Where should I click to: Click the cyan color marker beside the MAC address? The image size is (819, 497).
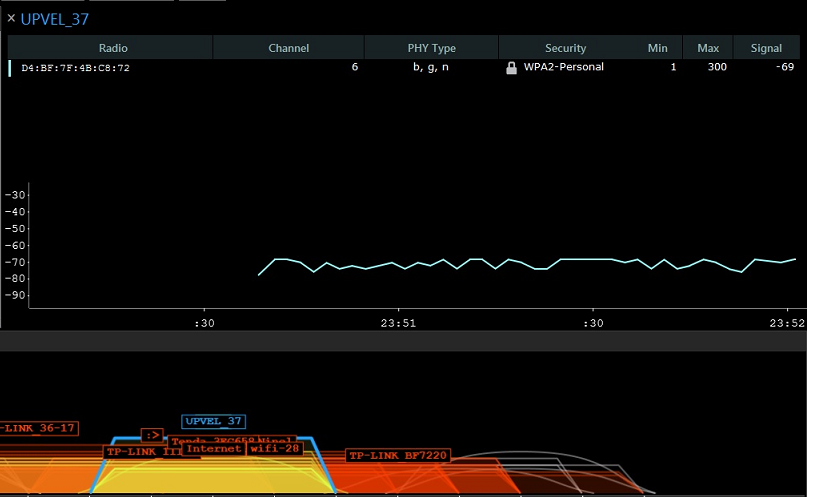point(10,68)
